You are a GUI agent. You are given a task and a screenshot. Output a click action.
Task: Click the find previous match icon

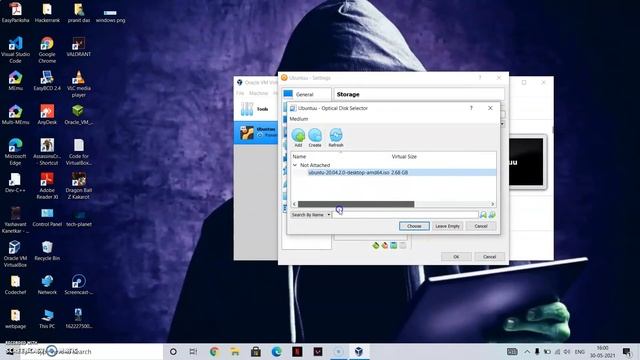(x=483, y=215)
